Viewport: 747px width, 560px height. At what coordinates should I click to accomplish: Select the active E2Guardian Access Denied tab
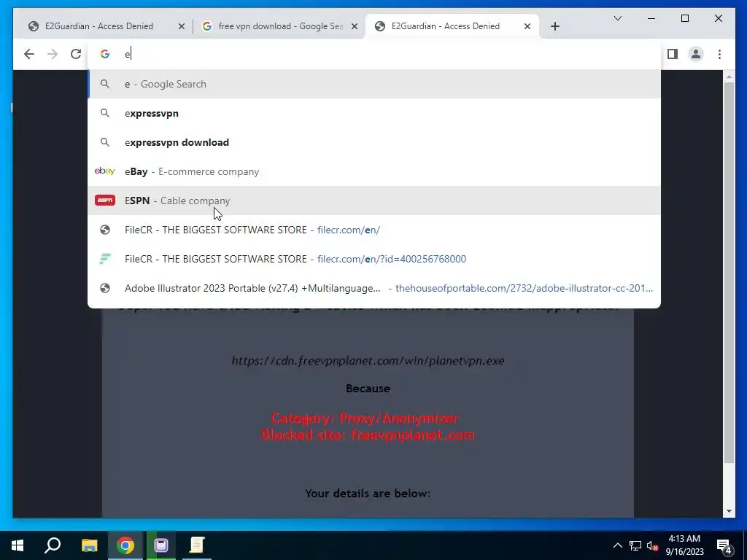(452, 26)
